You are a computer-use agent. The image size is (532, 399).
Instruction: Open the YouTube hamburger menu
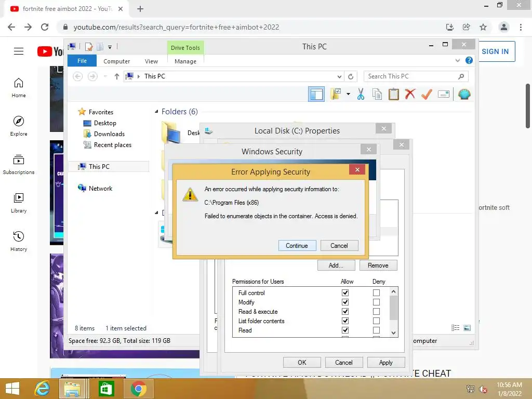pyautogui.click(x=19, y=51)
